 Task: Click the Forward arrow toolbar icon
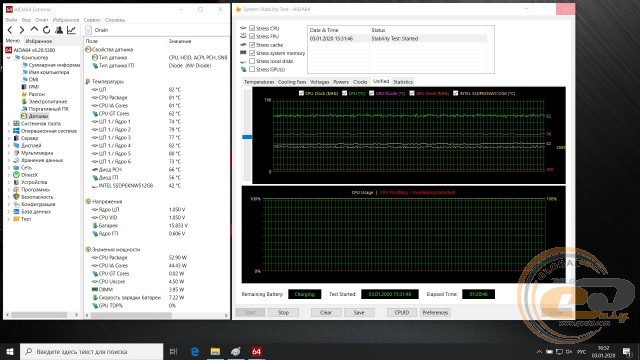coord(22,30)
